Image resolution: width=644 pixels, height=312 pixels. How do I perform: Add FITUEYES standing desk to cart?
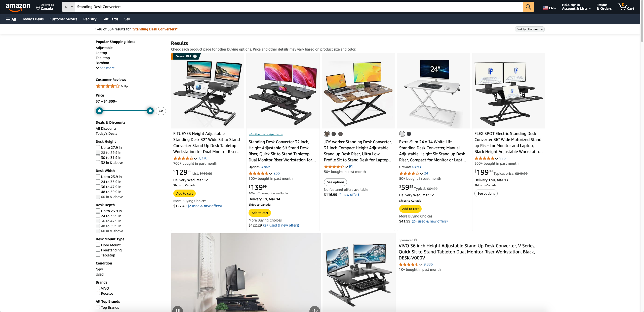184,193
